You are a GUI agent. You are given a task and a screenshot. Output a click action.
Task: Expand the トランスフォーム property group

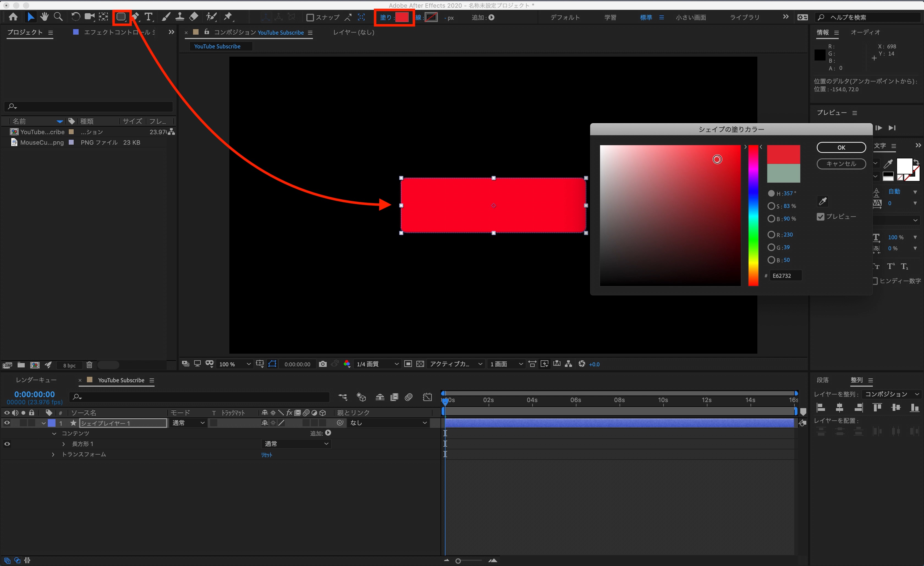coord(53,454)
